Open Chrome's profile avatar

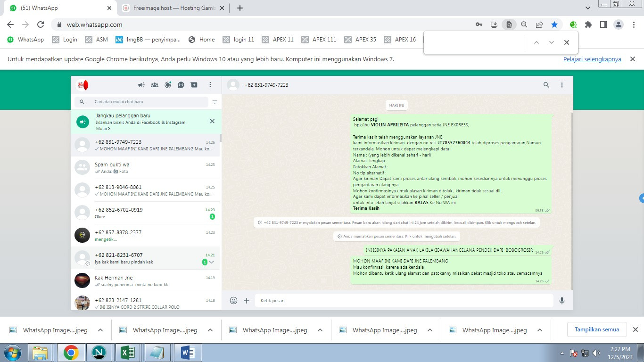(x=619, y=25)
